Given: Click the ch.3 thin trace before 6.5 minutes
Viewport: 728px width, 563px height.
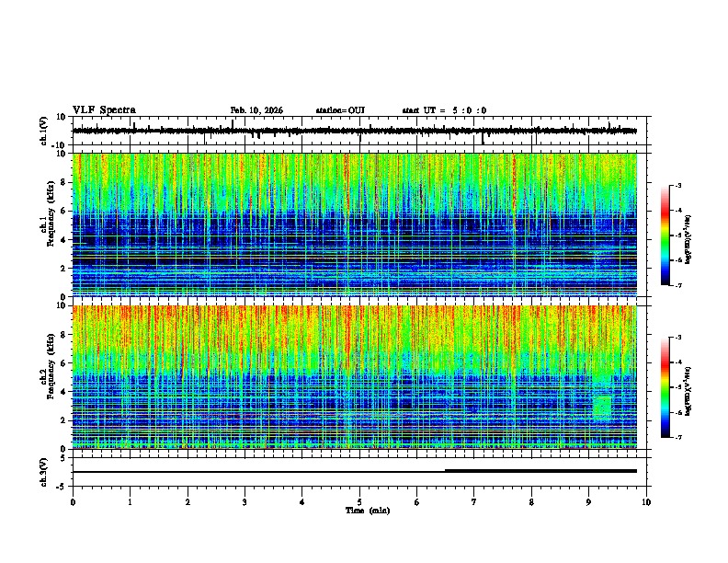Looking at the screenshot, I should (x=258, y=472).
